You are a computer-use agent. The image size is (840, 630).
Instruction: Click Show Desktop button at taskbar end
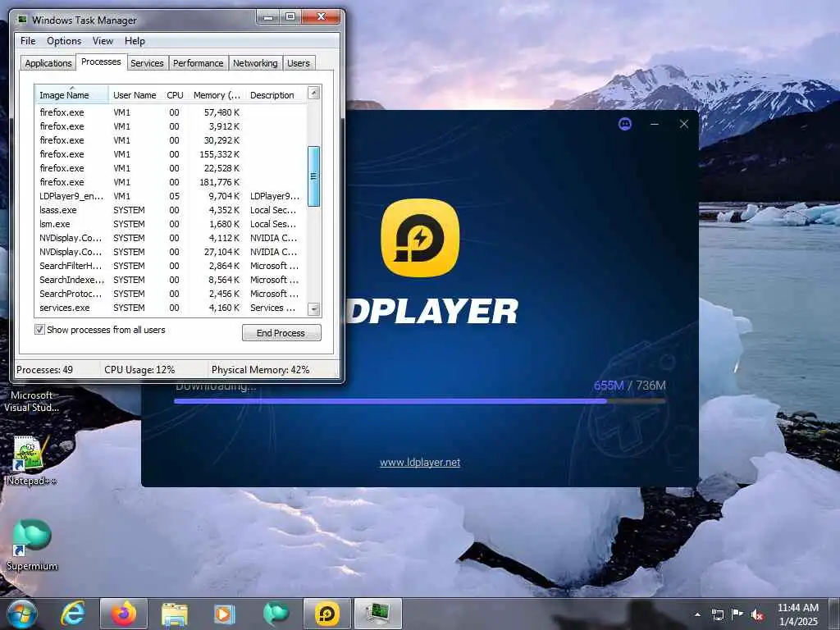tap(834, 614)
